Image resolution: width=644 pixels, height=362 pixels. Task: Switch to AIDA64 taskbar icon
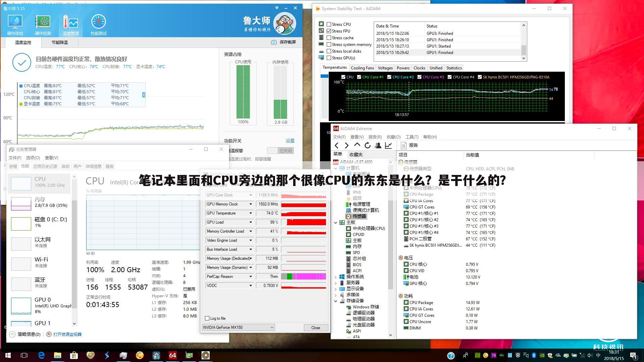point(173,355)
